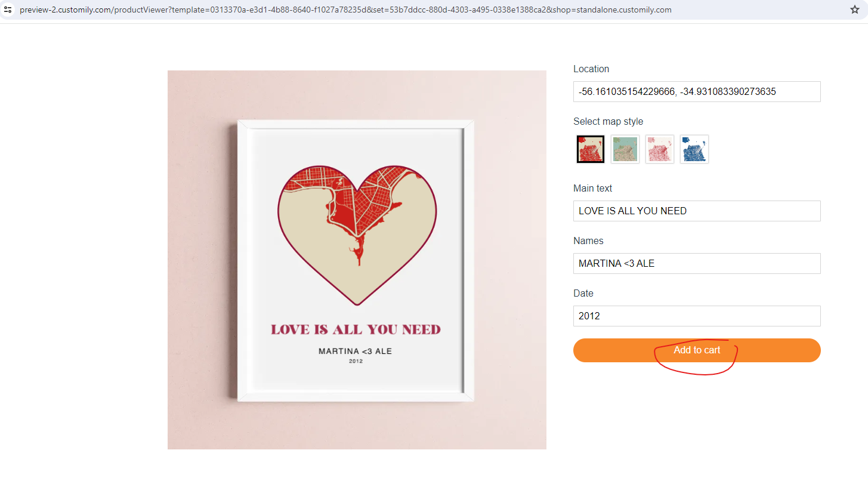Click the site information icon in address bar
The width and height of the screenshot is (868, 490).
[8, 10]
